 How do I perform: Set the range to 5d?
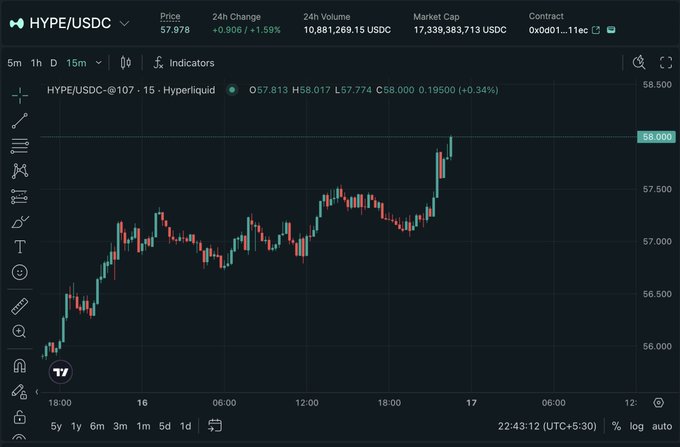click(165, 426)
